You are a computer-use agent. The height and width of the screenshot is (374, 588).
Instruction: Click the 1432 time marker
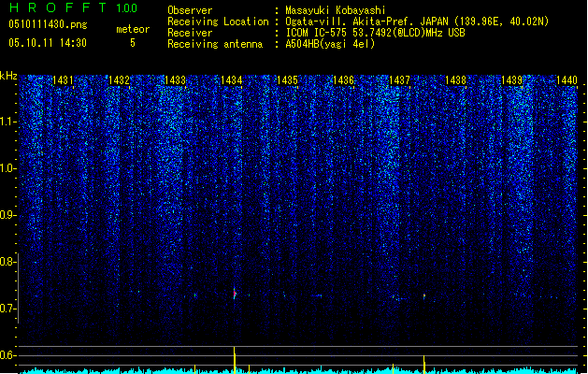(x=119, y=80)
